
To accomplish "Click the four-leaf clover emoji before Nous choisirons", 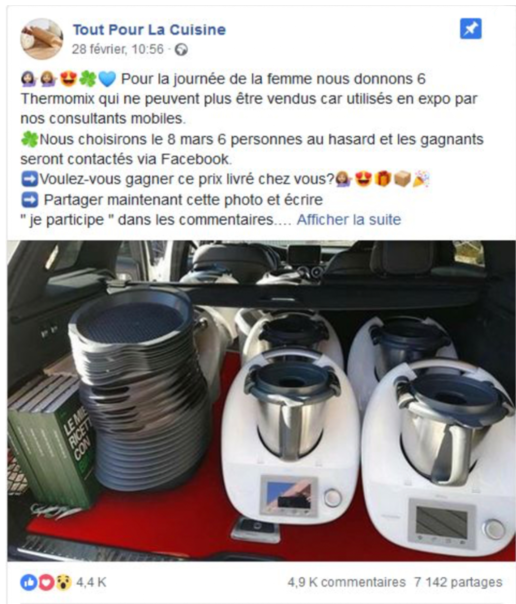I will point(29,139).
